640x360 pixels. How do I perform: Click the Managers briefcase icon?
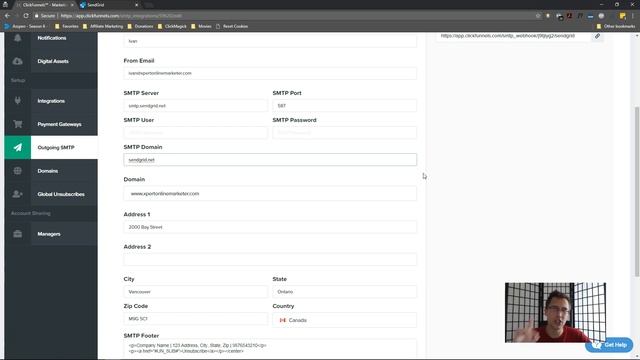(18, 234)
